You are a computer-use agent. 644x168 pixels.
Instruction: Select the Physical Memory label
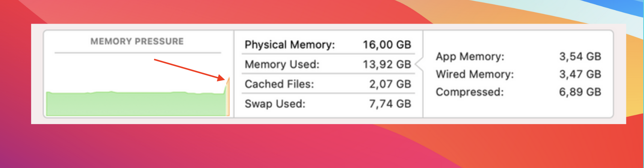click(x=290, y=45)
